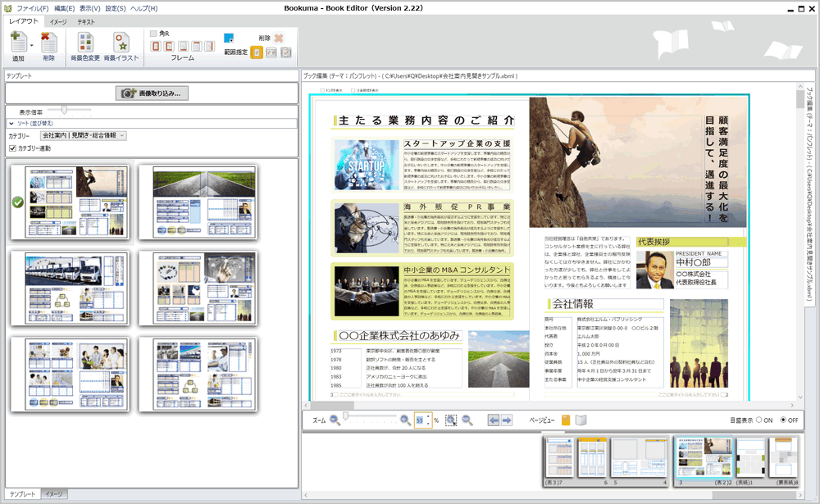Viewport: 820px width, 504px height.
Task: Click the zoom-out magnifier in the zoom bar
Action: coord(335,420)
